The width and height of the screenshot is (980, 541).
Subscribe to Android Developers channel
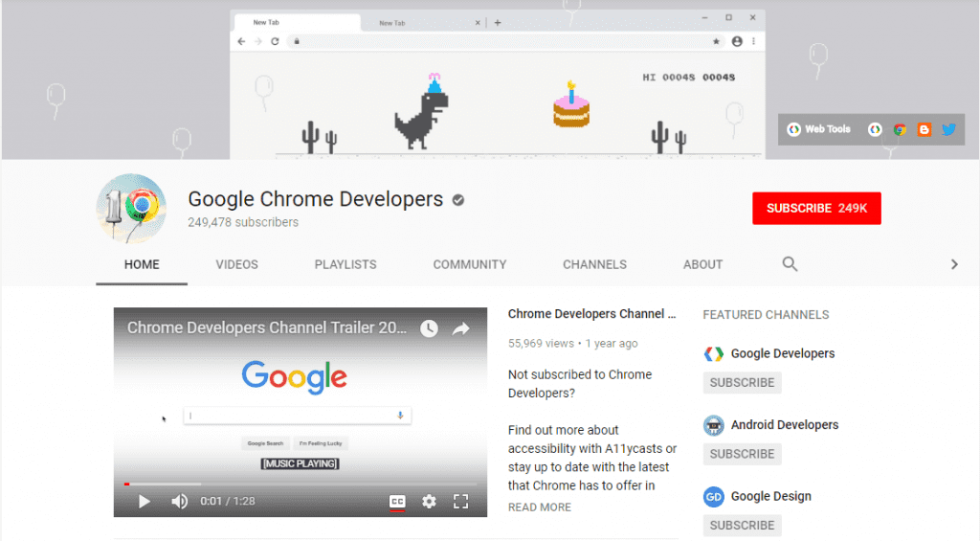(x=742, y=454)
